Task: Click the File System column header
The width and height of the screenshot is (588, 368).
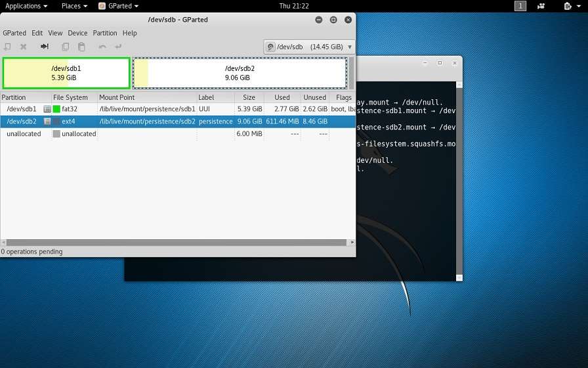Action: tap(74, 97)
